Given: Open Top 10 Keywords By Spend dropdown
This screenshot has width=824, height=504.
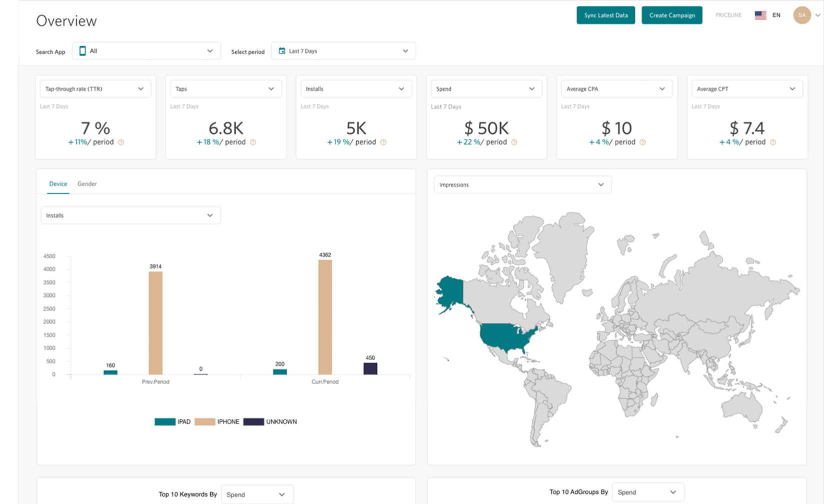Looking at the screenshot, I should click(257, 494).
